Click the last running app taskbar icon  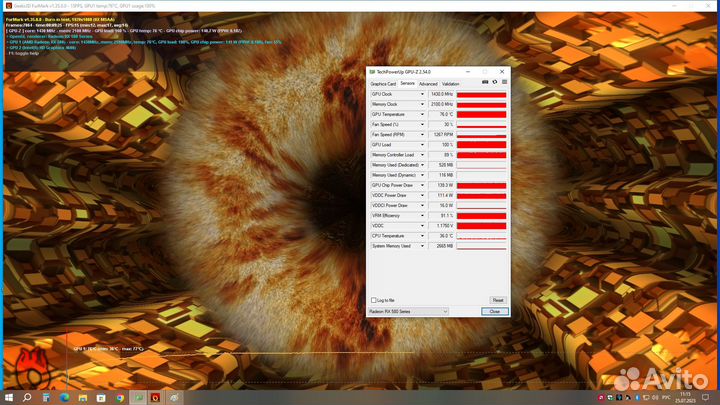click(174, 398)
